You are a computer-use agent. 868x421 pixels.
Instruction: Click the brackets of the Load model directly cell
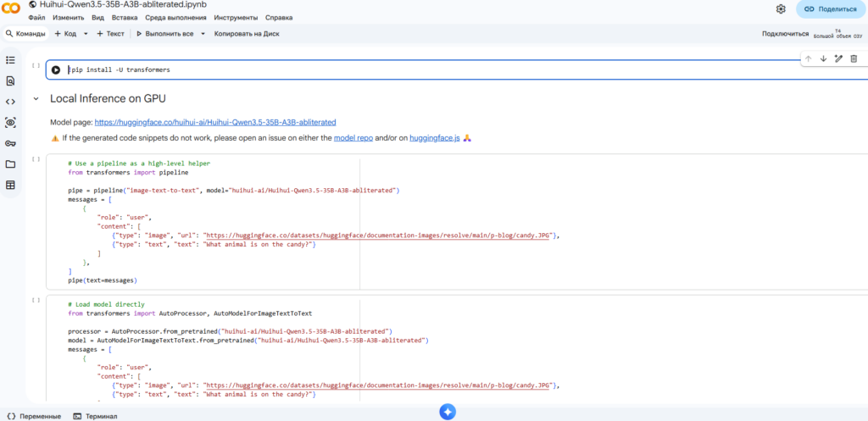pyautogui.click(x=36, y=300)
